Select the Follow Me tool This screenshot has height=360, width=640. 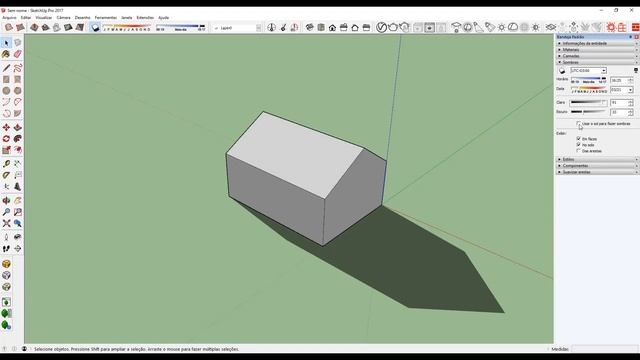18,139
